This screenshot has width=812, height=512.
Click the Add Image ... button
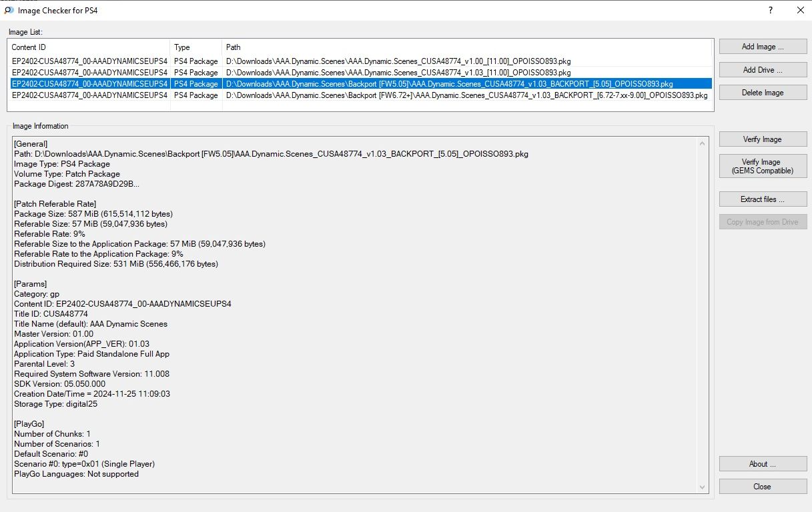(763, 47)
